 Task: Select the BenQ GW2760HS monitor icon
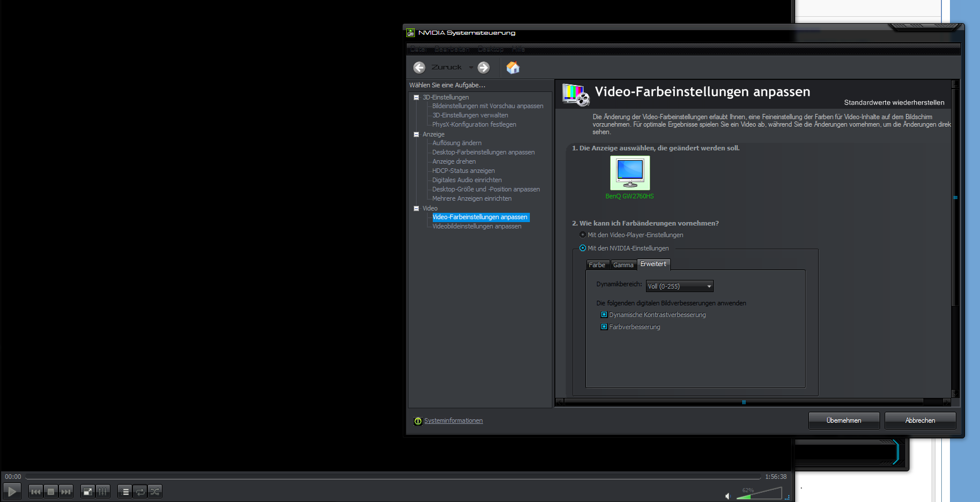[x=630, y=172]
